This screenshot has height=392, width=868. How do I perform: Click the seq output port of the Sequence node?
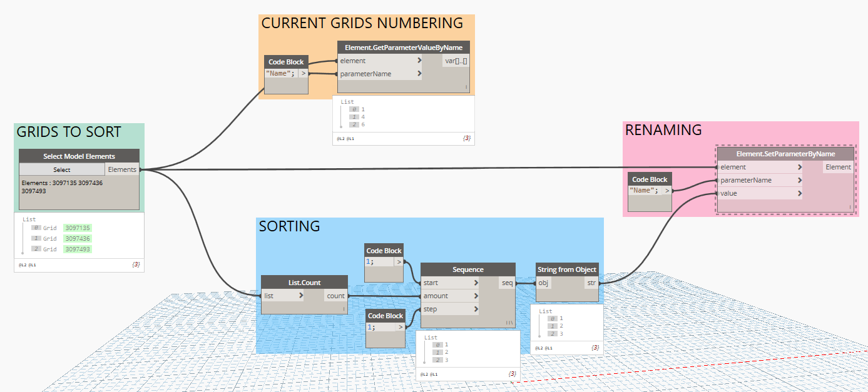(509, 283)
